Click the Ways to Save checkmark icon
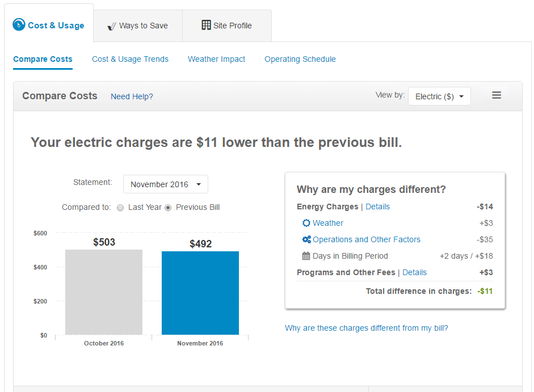 111,26
